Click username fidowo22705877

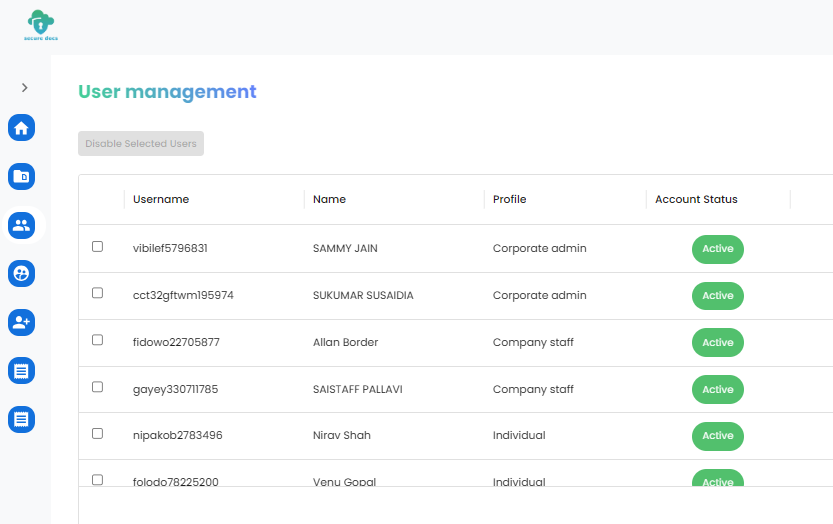click(176, 342)
